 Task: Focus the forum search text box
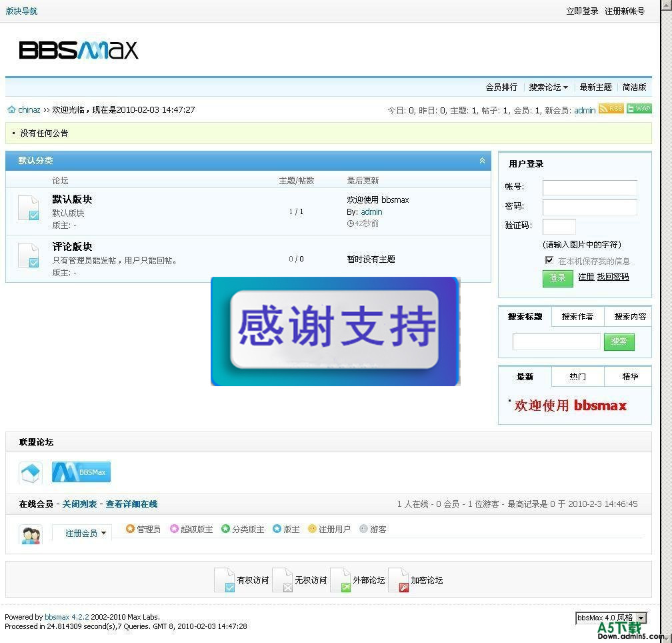(556, 342)
